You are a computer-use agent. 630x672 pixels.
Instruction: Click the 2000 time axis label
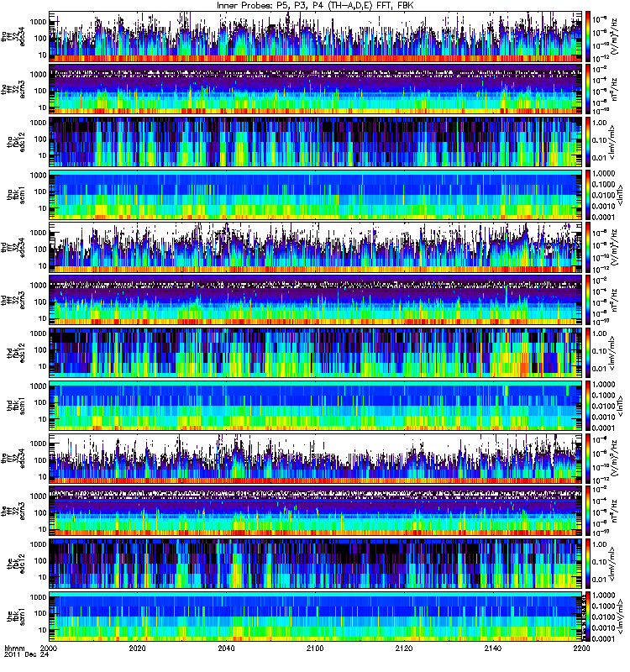coord(49,648)
